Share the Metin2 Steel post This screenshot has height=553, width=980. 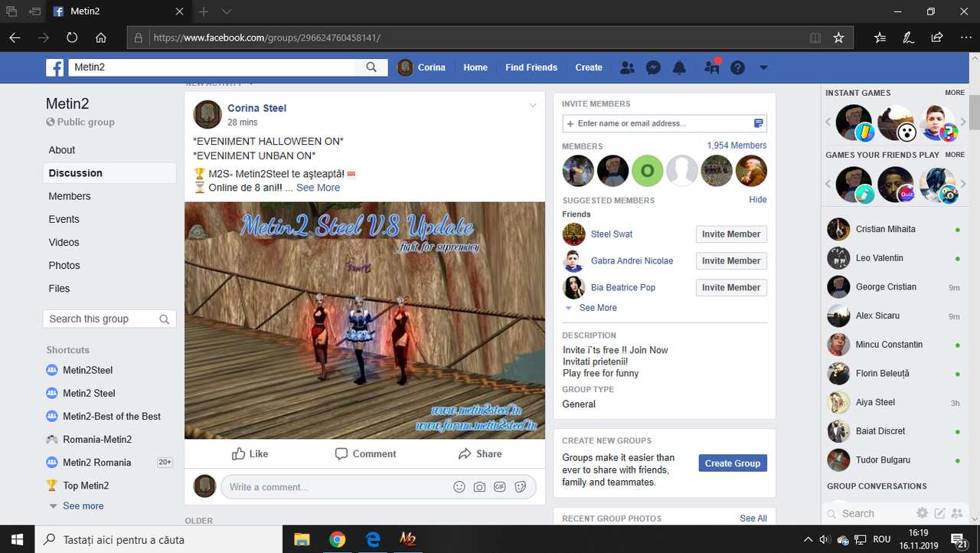[x=480, y=453]
